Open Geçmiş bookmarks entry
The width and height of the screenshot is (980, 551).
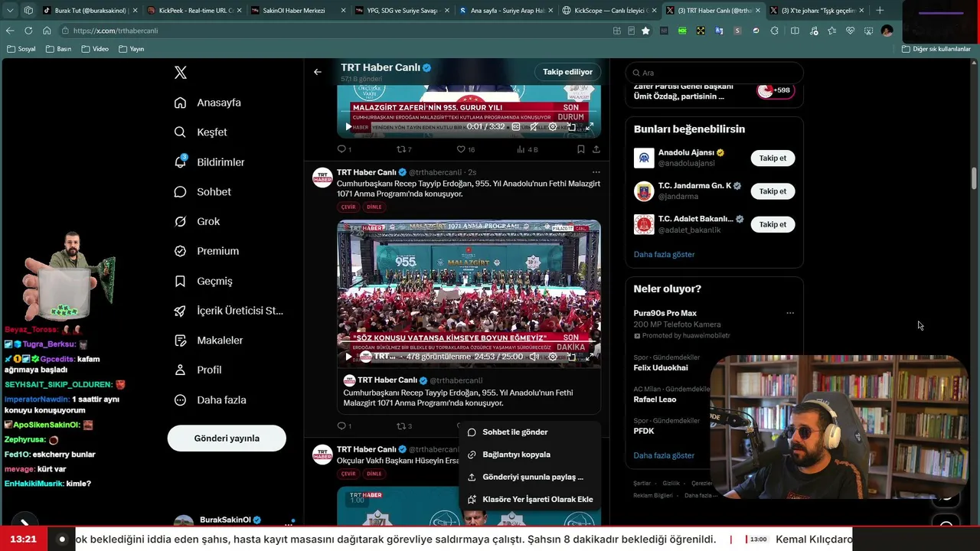click(x=203, y=281)
